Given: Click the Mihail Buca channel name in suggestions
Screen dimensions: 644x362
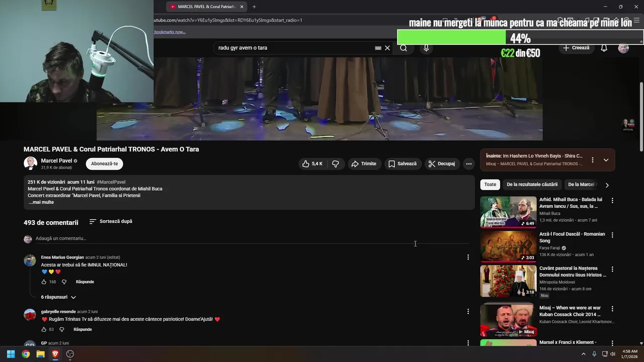Looking at the screenshot, I should (x=549, y=214).
